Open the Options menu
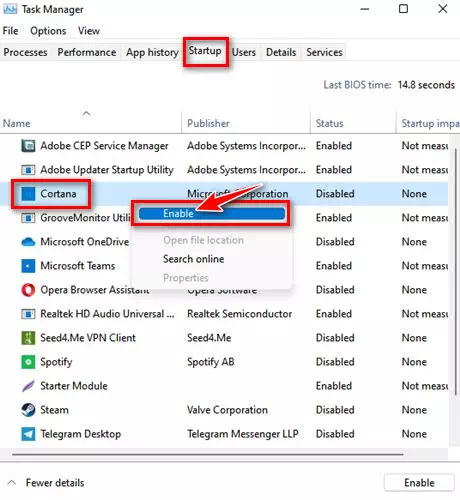 (x=48, y=31)
